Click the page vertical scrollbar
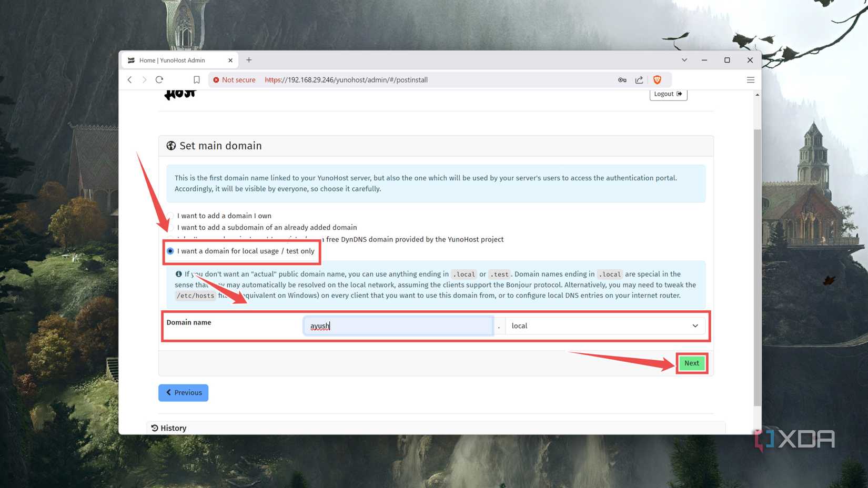 click(758, 268)
